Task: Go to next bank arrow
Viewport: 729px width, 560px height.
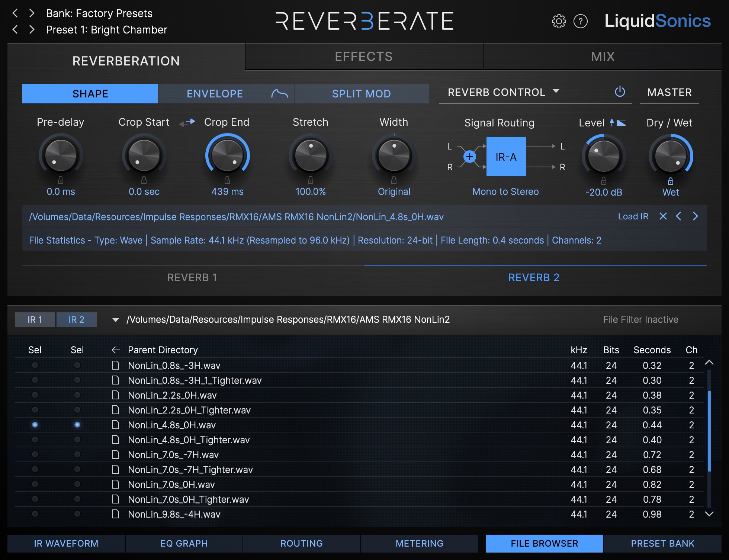Action: click(32, 13)
